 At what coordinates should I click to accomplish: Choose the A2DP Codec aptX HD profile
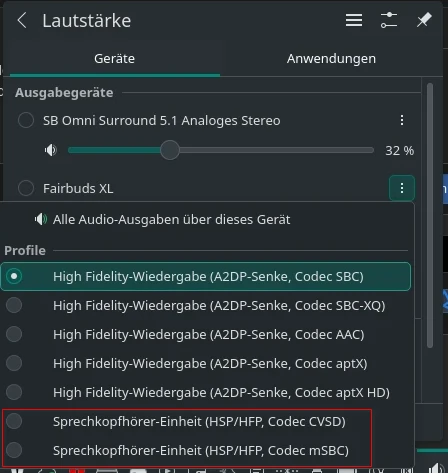[206, 392]
